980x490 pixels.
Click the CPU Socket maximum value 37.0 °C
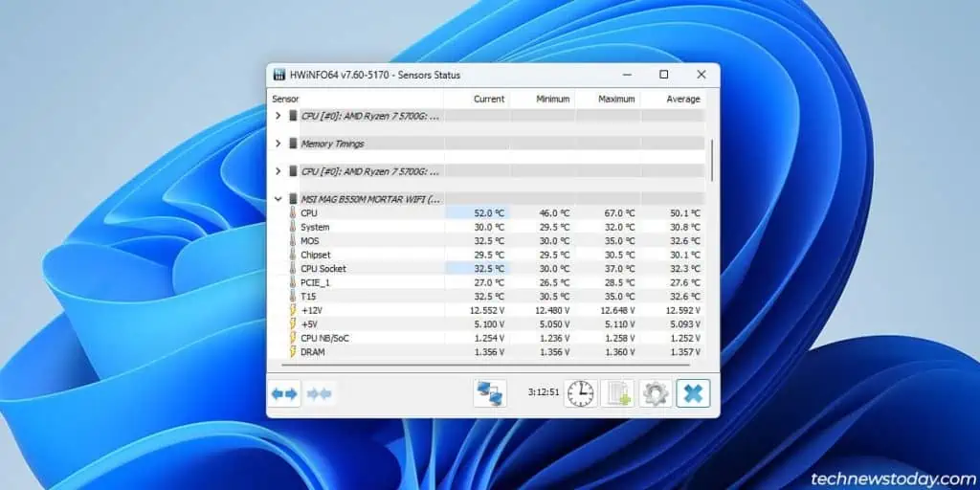(x=620, y=269)
